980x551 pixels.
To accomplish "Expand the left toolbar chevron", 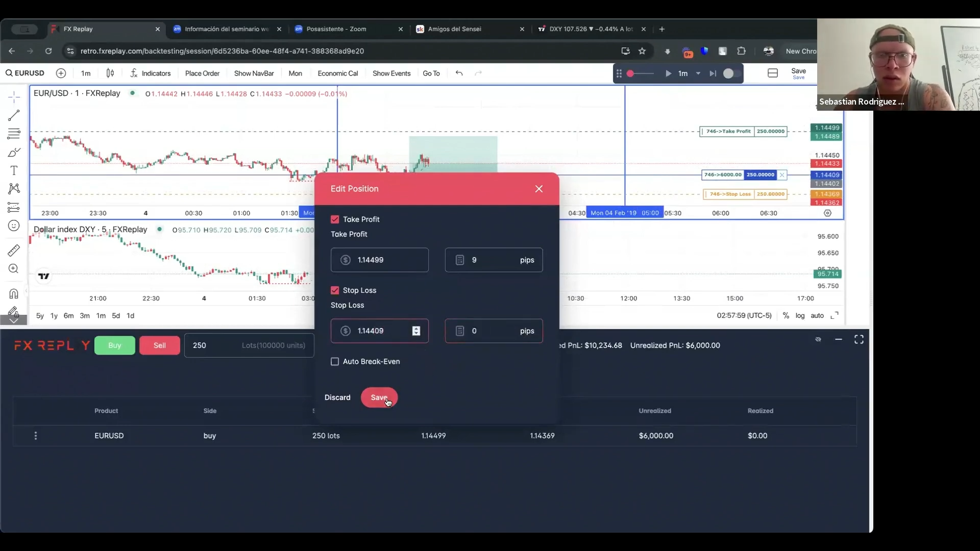I will (x=14, y=320).
